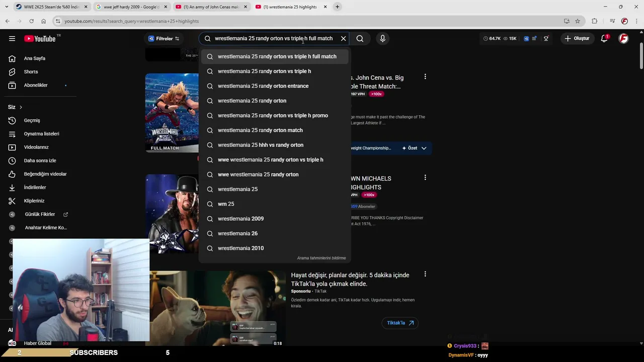Open Klipleriniz clips
The height and width of the screenshot is (362, 644).
[x=34, y=201]
